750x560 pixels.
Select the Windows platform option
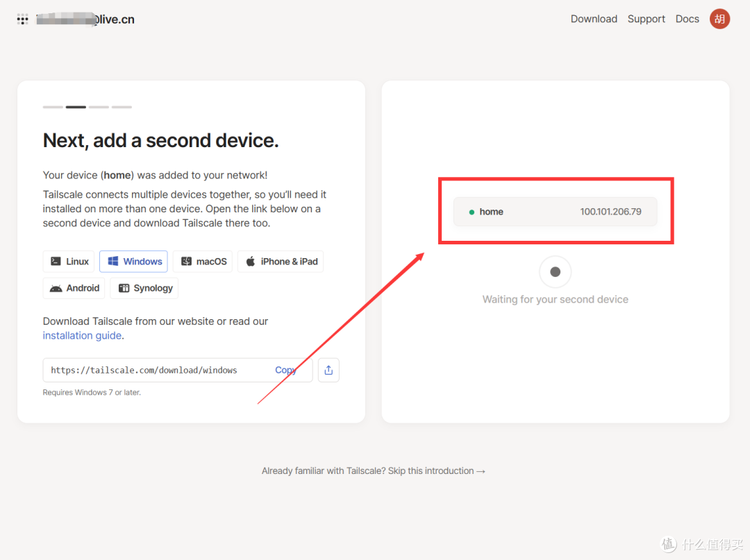tap(133, 262)
